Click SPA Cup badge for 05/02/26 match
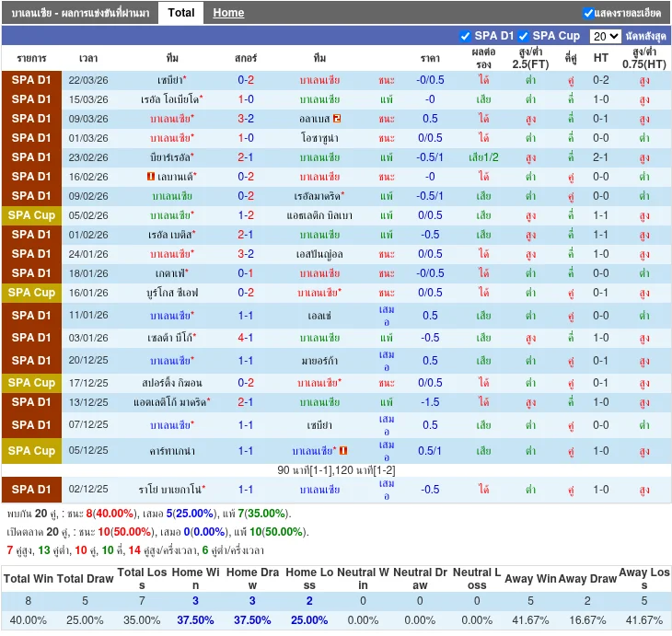This screenshot has width=672, height=636. coord(31,215)
